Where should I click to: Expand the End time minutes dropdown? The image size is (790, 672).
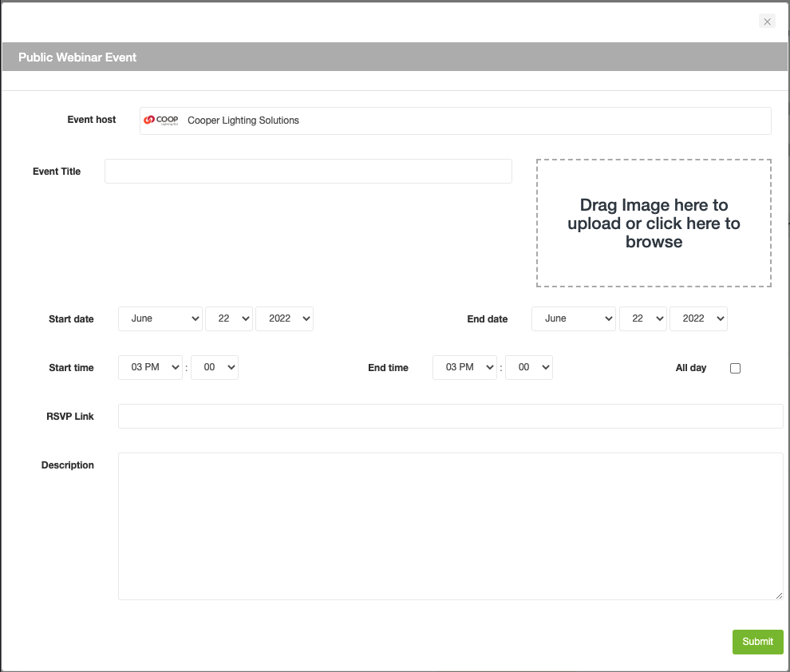pos(529,367)
